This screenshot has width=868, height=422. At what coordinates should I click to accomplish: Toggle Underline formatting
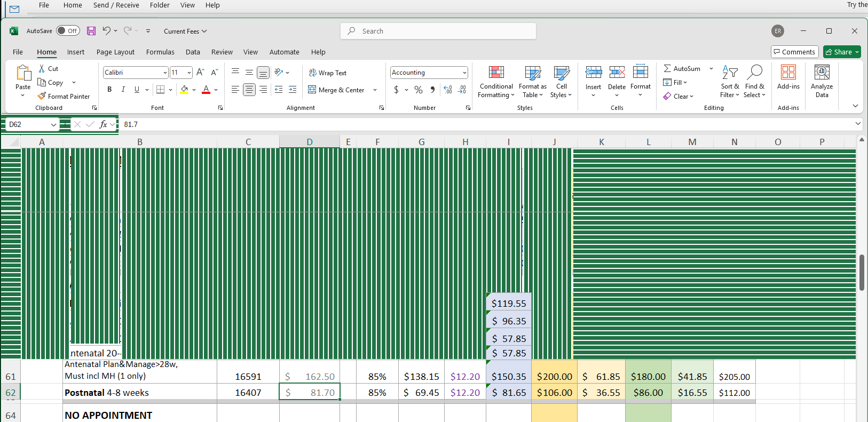tap(137, 90)
